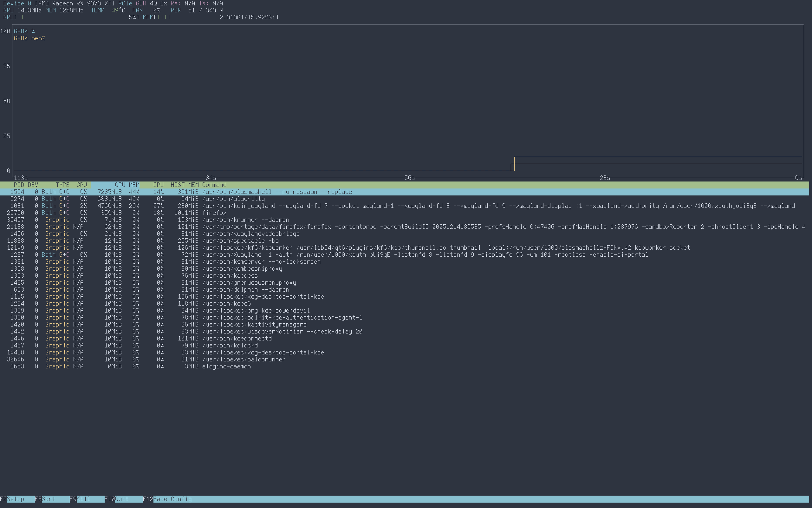Click F12 Save Config
The image size is (812, 508).
pyautogui.click(x=172, y=499)
